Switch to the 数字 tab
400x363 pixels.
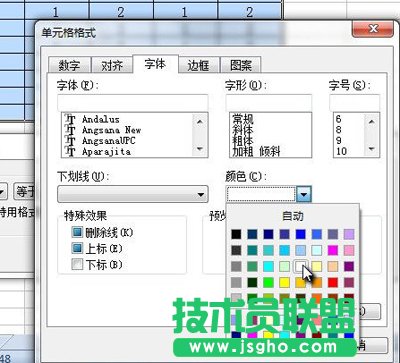coord(69,65)
